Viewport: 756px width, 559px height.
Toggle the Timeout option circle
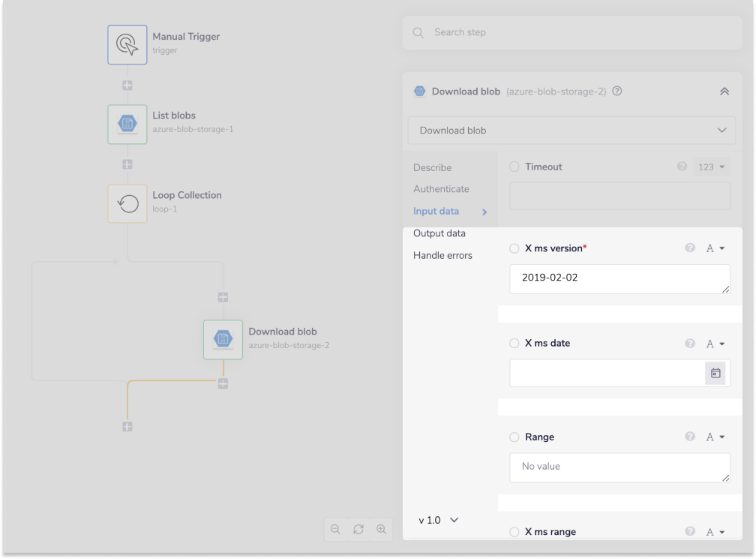[515, 167]
